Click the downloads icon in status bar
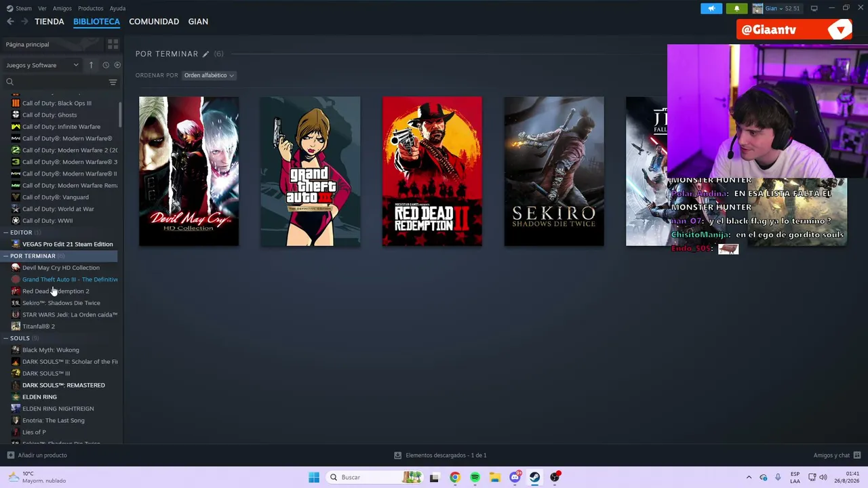This screenshot has height=488, width=868. tap(397, 455)
